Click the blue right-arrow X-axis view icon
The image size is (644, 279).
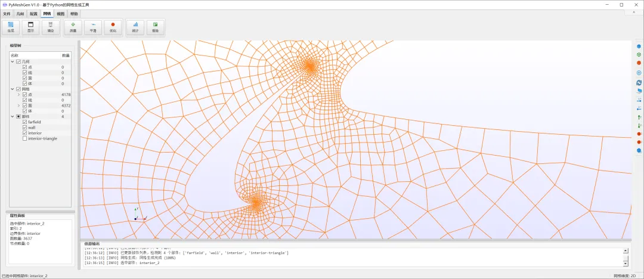(x=639, y=100)
